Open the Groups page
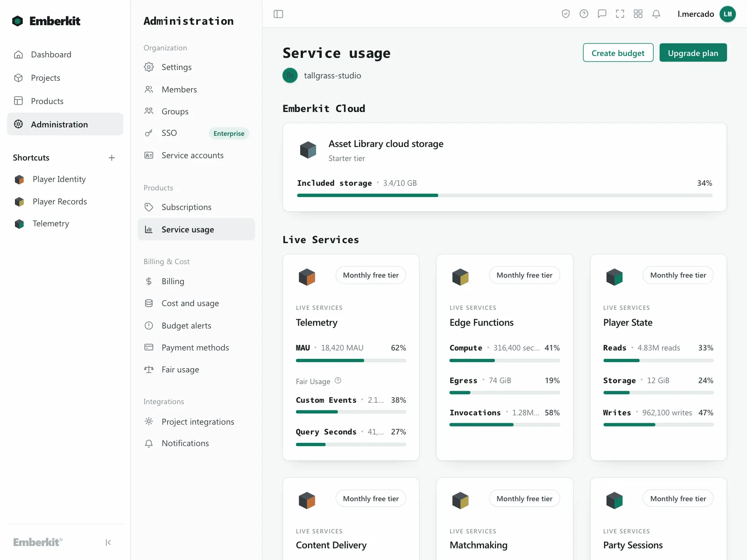 (x=196, y=112)
